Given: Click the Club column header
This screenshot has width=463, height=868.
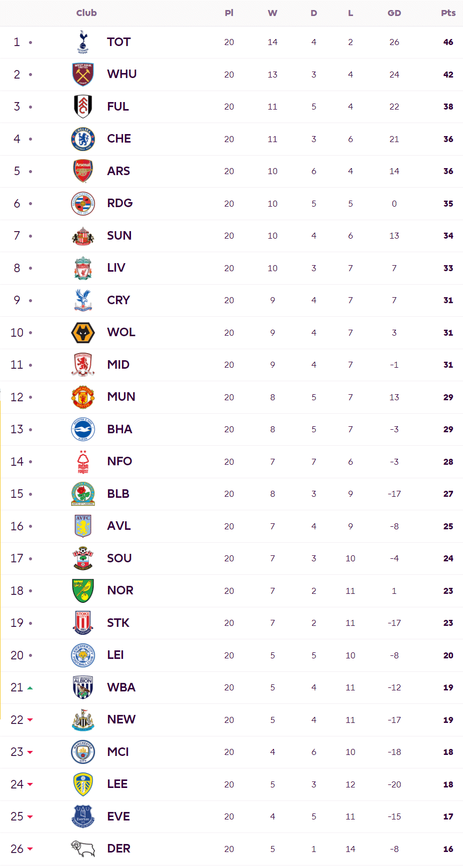Looking at the screenshot, I should click(x=86, y=13).
